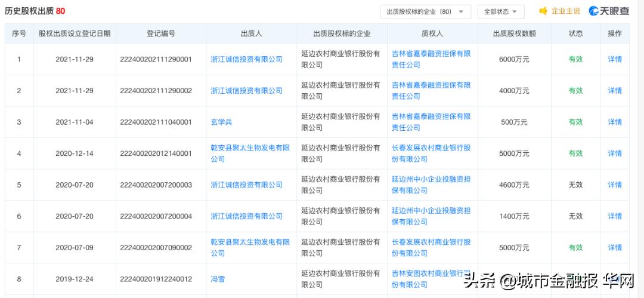This screenshot has width=644, height=298.
Task: Select registration number 222400202111290002
Action: click(x=156, y=91)
